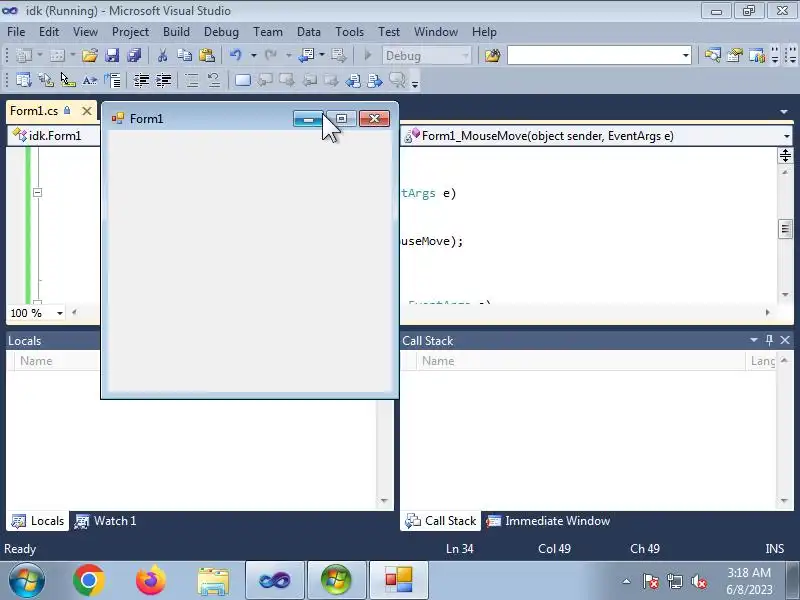Click the Paste clipboard icon
Screen dimensions: 800x600
(x=207, y=55)
